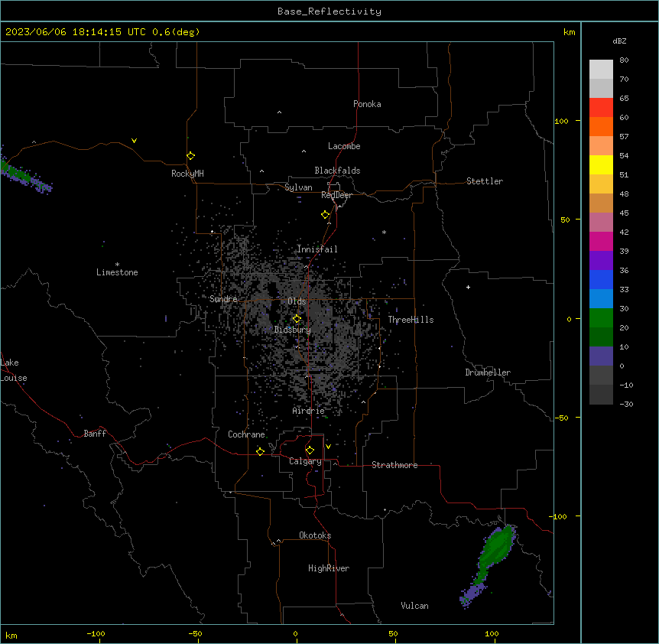Select the Cochrane label
Viewport: 659px width, 644px height.
246,434
